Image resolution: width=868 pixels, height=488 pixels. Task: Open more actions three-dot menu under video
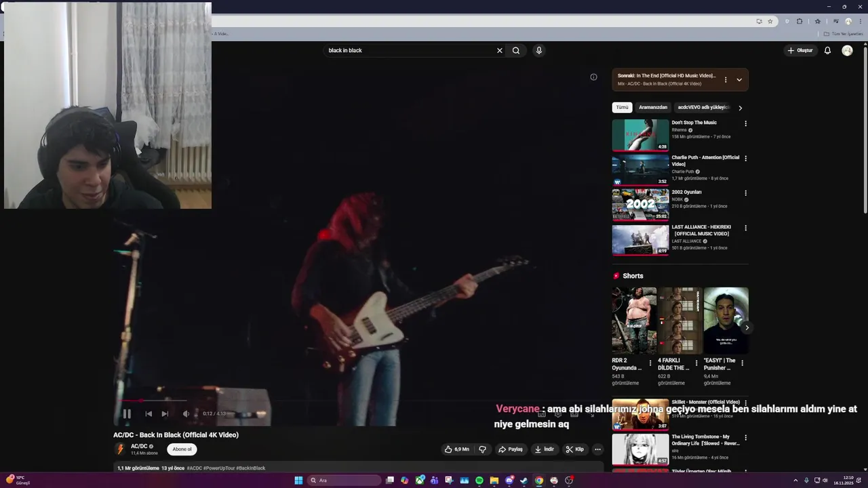[597, 449]
